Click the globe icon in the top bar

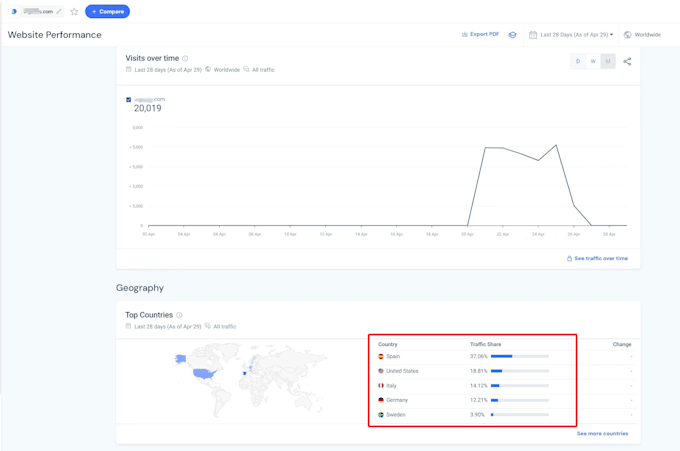click(x=628, y=35)
